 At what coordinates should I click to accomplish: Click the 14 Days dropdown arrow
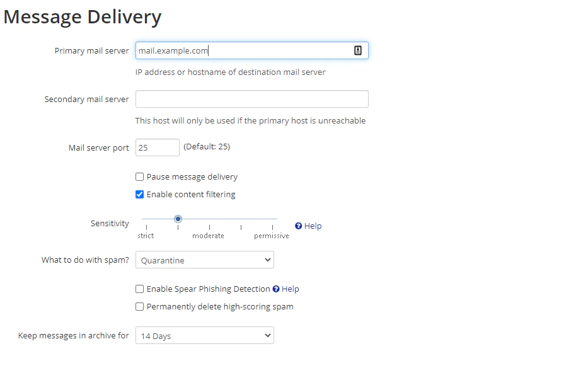[x=268, y=335]
